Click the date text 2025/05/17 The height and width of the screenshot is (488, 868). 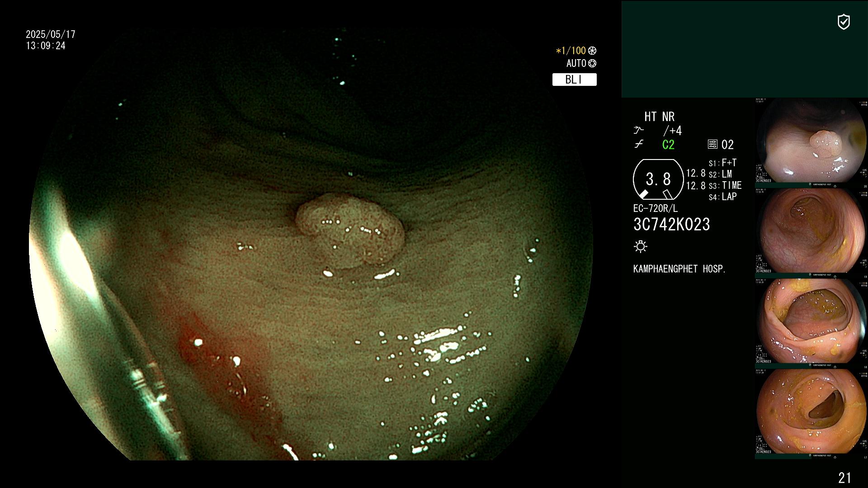tap(51, 34)
